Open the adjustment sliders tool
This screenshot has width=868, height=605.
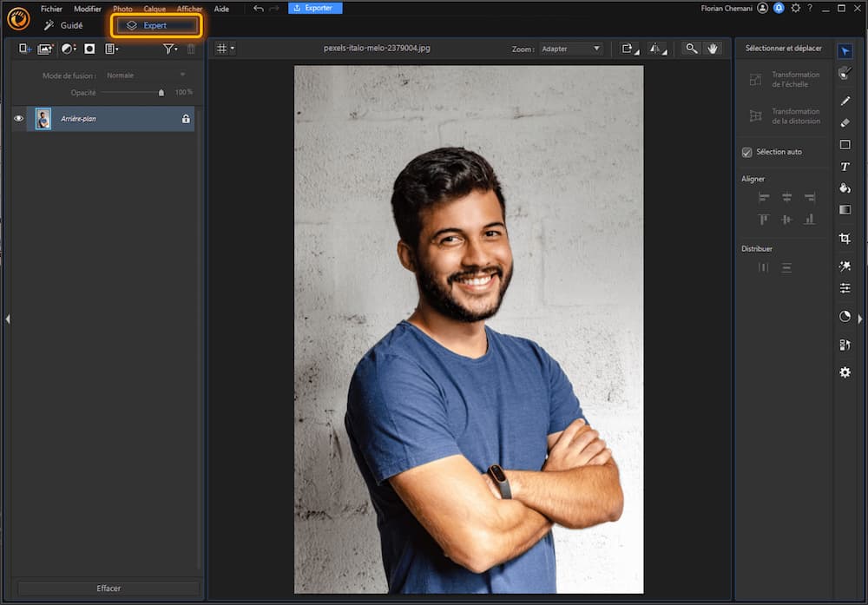click(x=845, y=288)
